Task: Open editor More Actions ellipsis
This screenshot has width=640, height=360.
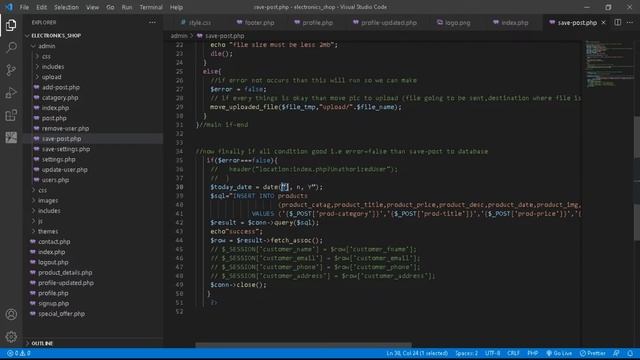Action: click(630, 22)
